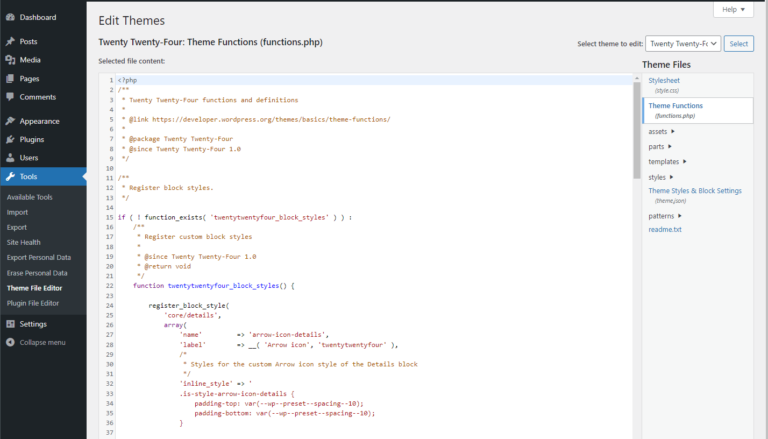The width and height of the screenshot is (768, 439).
Task: Open the Plugins menu label
Action: [32, 140]
